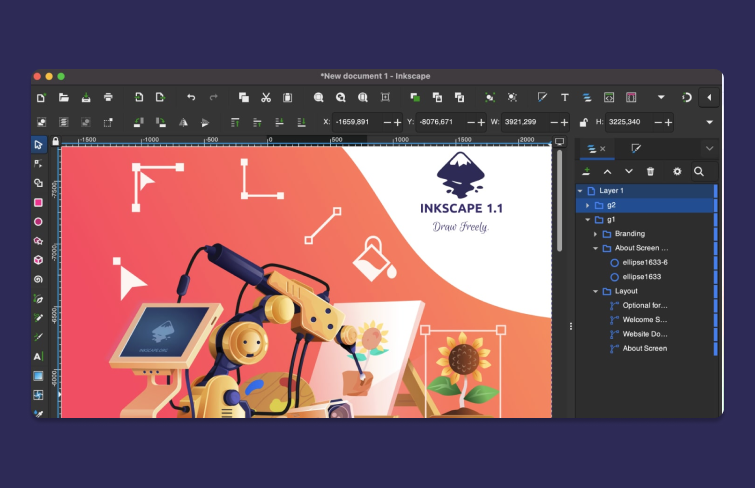Toggle the guides lock at the ruler corner
Screen dimensions: 755x488
click(55, 141)
